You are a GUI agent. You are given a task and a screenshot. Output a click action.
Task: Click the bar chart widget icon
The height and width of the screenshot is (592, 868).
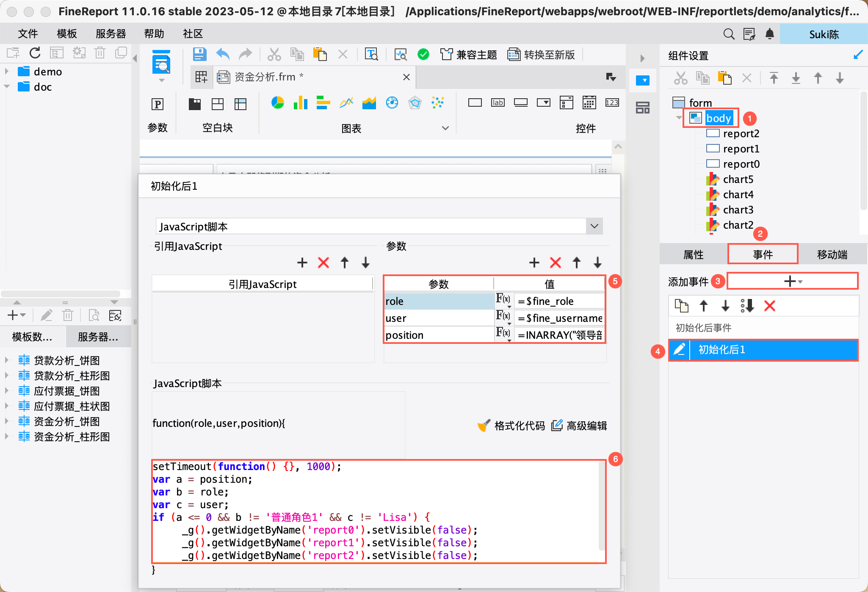click(300, 103)
